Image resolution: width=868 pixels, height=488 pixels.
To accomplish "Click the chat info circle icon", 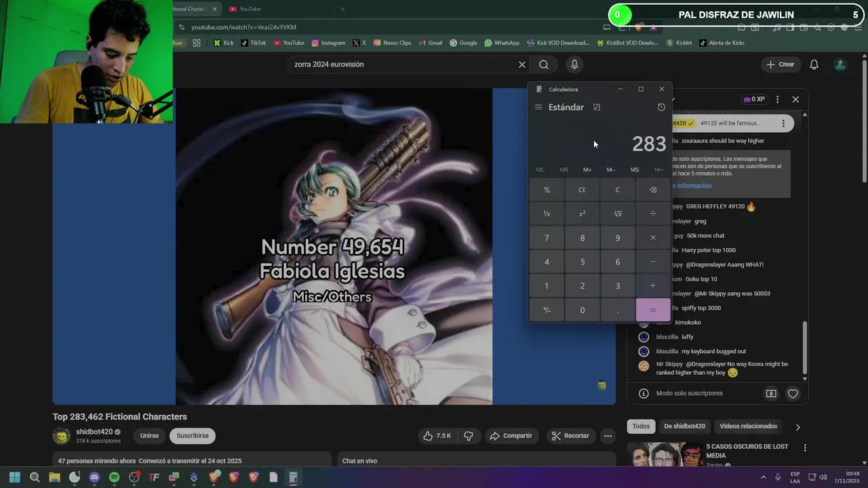I will [644, 393].
